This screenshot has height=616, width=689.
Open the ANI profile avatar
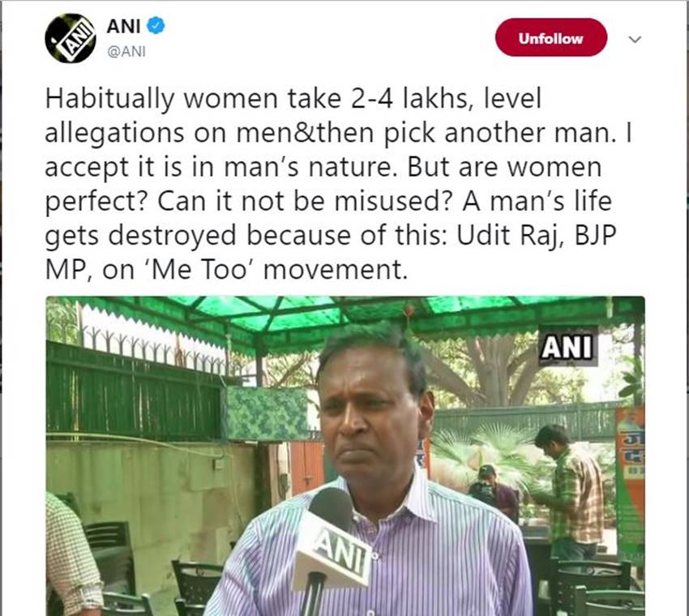point(71,38)
